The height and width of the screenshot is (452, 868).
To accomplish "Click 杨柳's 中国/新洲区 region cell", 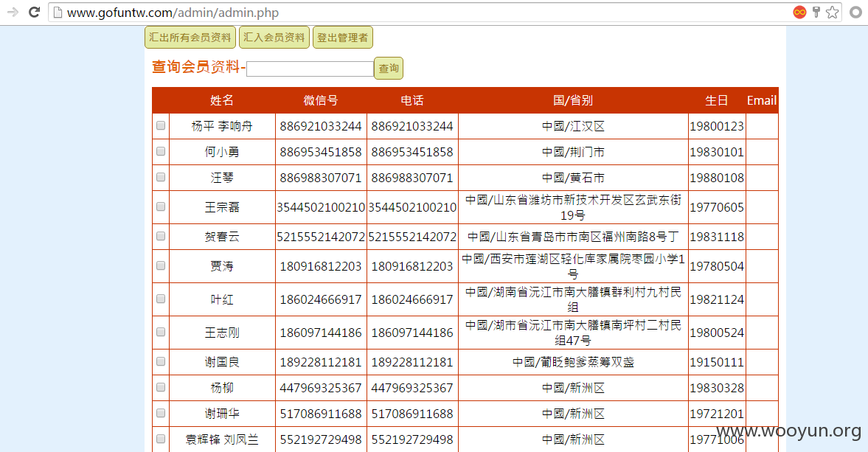I will pos(573,388).
